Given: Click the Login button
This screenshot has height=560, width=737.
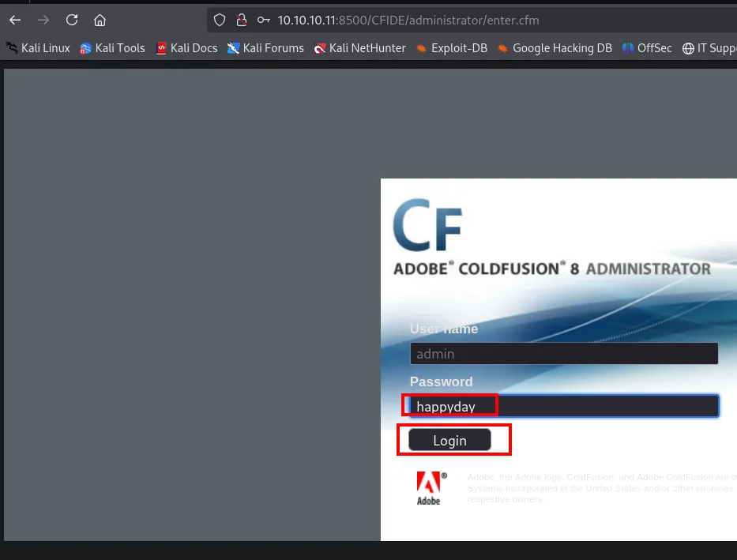Looking at the screenshot, I should point(449,440).
